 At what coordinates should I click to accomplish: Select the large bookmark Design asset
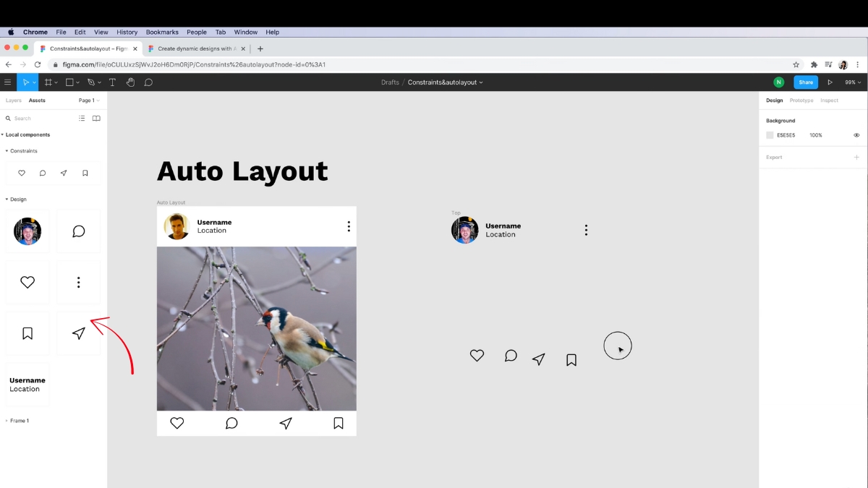coord(27,333)
